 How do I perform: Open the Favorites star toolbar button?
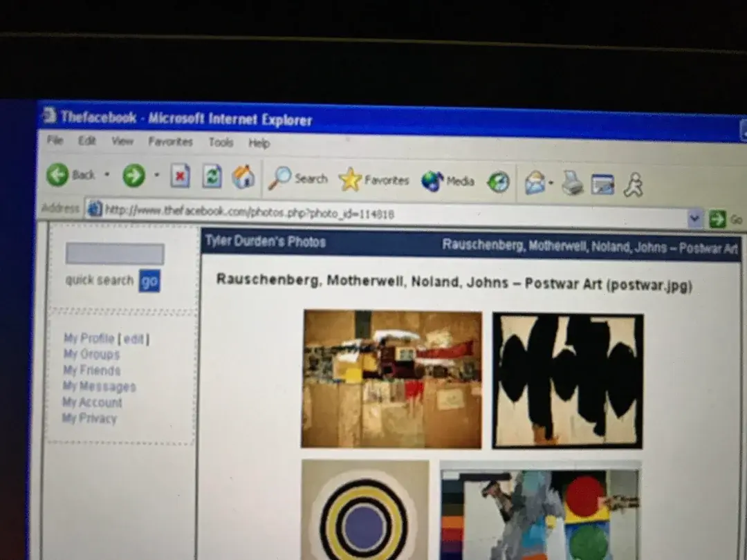pyautogui.click(x=374, y=180)
